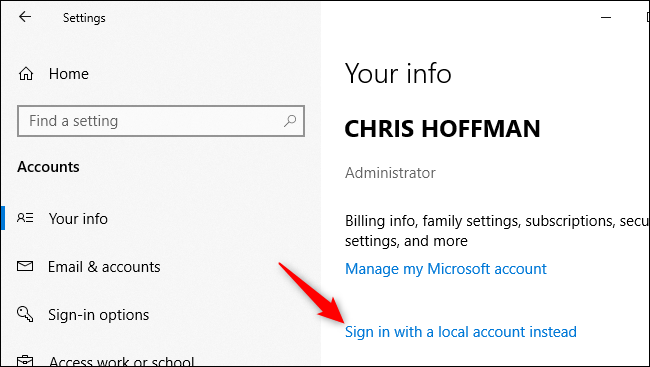The width and height of the screenshot is (650, 367).
Task: Click the Settings window title text
Action: 84,18
